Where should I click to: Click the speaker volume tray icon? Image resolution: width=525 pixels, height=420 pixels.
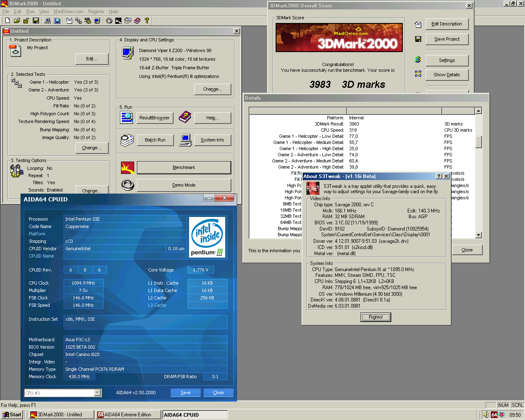point(486,415)
